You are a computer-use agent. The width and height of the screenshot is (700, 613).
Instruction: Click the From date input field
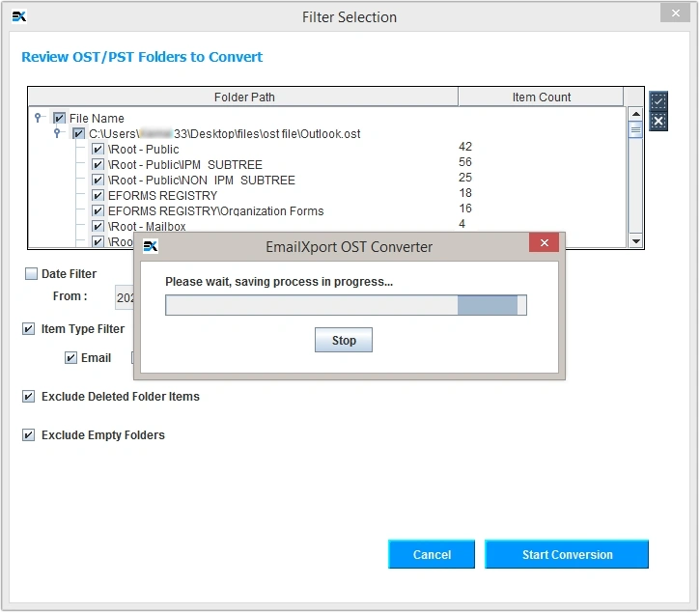[125, 297]
